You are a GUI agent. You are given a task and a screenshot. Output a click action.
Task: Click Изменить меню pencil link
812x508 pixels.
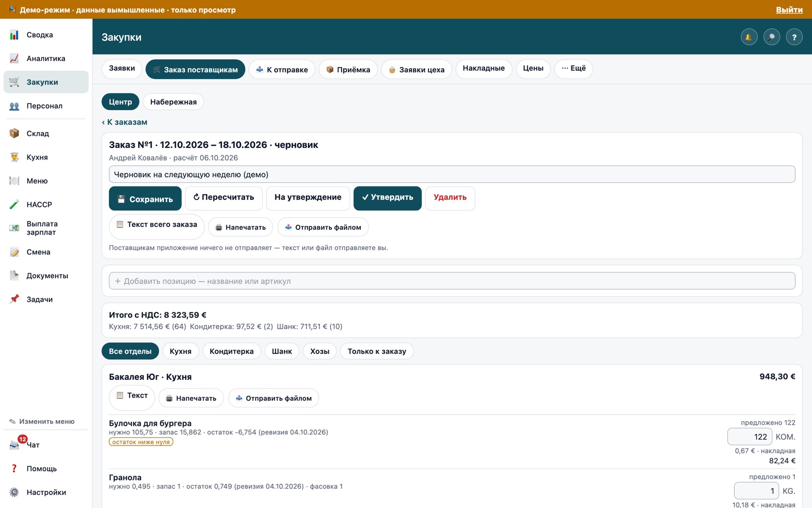tap(42, 422)
